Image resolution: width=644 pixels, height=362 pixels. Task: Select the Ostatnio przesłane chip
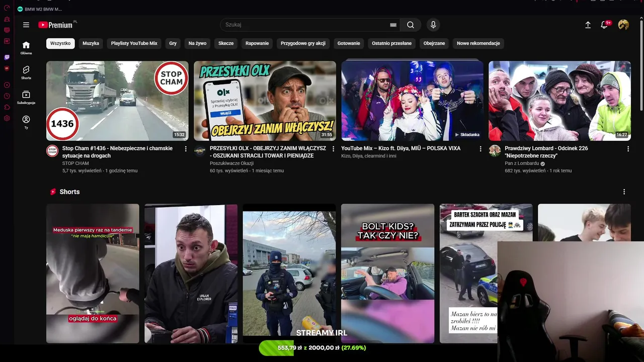(x=392, y=43)
